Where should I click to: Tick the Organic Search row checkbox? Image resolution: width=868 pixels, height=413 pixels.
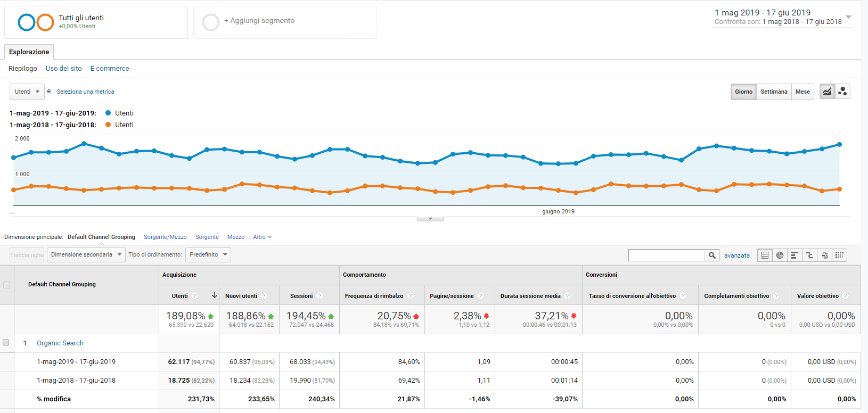(6, 342)
